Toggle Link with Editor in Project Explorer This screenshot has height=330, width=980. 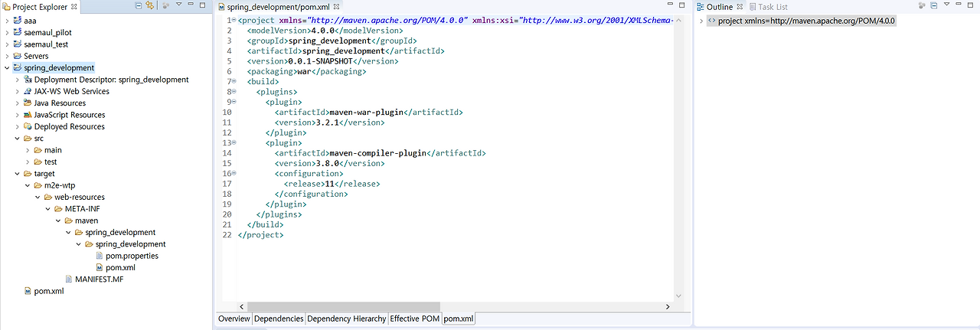(x=150, y=5)
